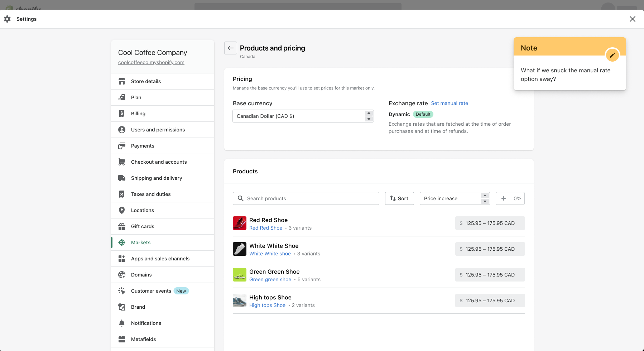
Task: Open the Base currency dropdown
Action: pyautogui.click(x=303, y=116)
